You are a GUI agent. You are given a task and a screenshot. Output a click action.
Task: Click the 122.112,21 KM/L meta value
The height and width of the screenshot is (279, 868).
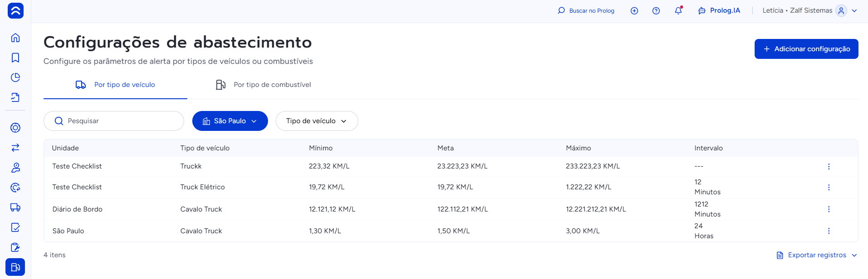[463, 209]
